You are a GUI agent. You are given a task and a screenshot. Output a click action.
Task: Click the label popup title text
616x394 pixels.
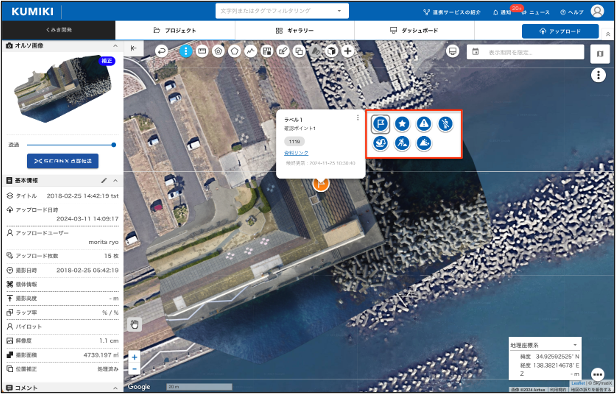pos(293,120)
